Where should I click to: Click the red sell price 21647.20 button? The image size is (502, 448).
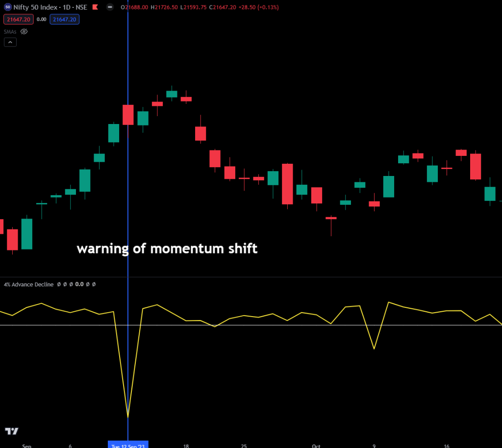tap(18, 19)
